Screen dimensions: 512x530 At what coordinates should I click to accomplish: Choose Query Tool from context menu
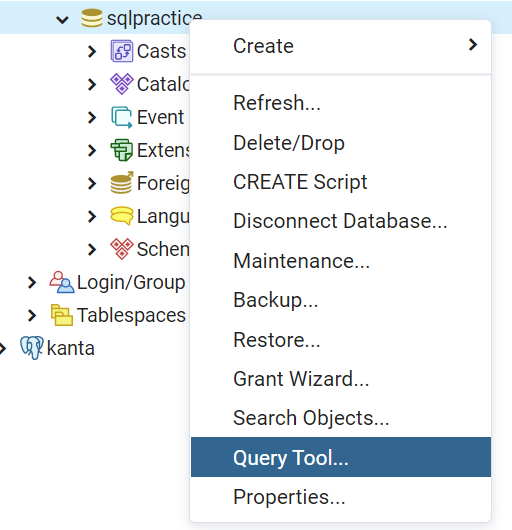click(x=341, y=457)
